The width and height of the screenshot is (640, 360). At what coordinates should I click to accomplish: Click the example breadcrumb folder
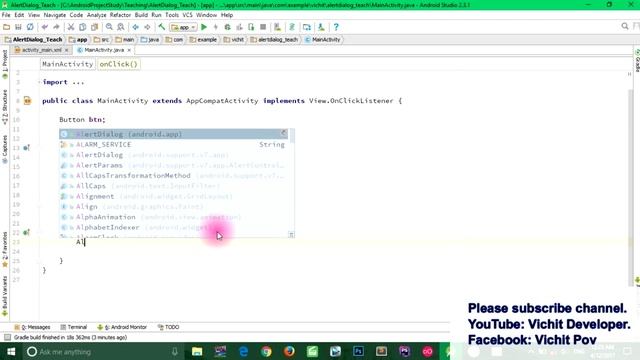click(x=203, y=40)
